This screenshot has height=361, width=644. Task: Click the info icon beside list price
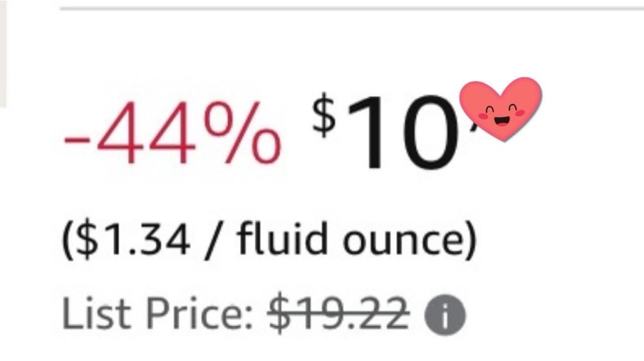[x=445, y=315]
